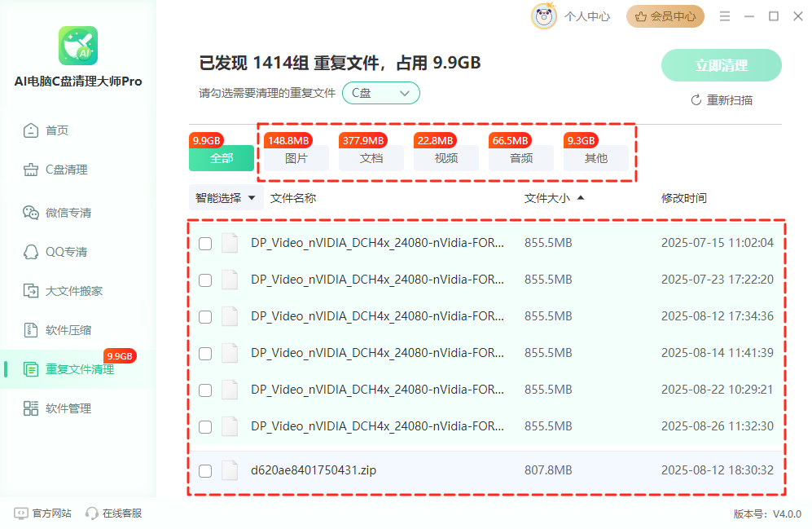Click the 大文件搬家 move icon
The height and width of the screenshot is (529, 812).
pos(31,291)
